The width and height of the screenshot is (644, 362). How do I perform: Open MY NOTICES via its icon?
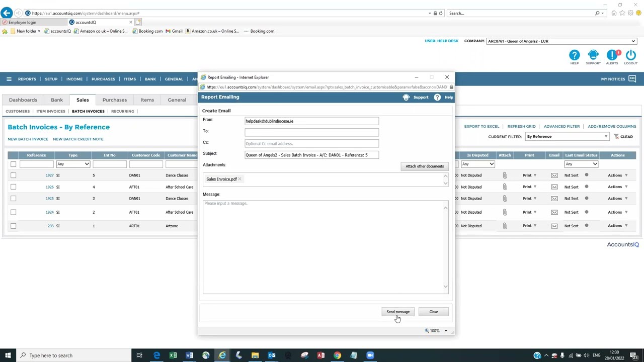pos(632,78)
